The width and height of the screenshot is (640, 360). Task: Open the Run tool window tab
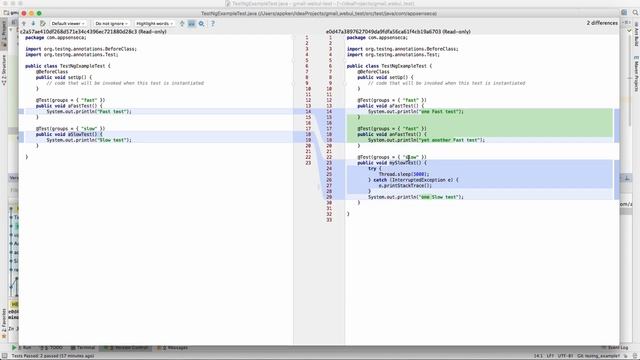22,348
